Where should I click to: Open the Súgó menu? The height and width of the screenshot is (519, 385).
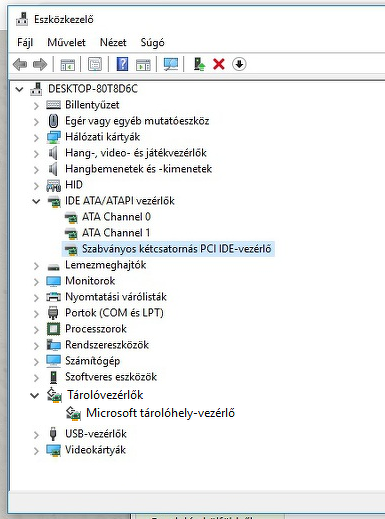tap(152, 43)
